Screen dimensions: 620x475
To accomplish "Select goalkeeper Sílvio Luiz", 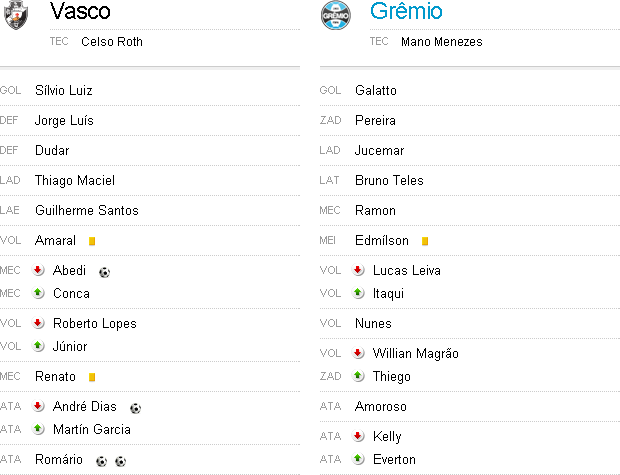I will click(x=64, y=91).
